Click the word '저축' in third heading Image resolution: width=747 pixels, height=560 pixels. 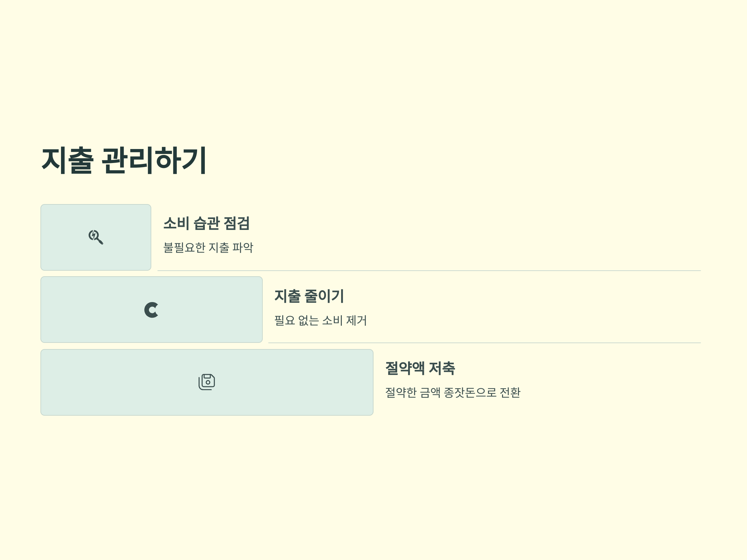(442, 368)
